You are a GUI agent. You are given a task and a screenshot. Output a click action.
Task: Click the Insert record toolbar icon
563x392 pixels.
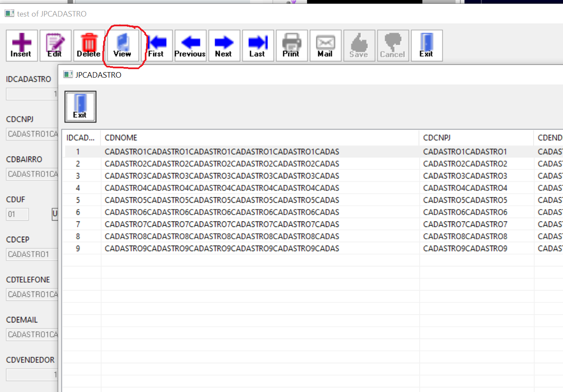click(22, 45)
